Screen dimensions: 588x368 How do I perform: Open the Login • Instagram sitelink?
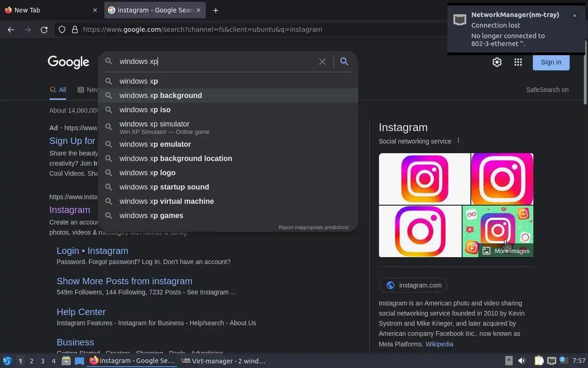click(x=92, y=251)
